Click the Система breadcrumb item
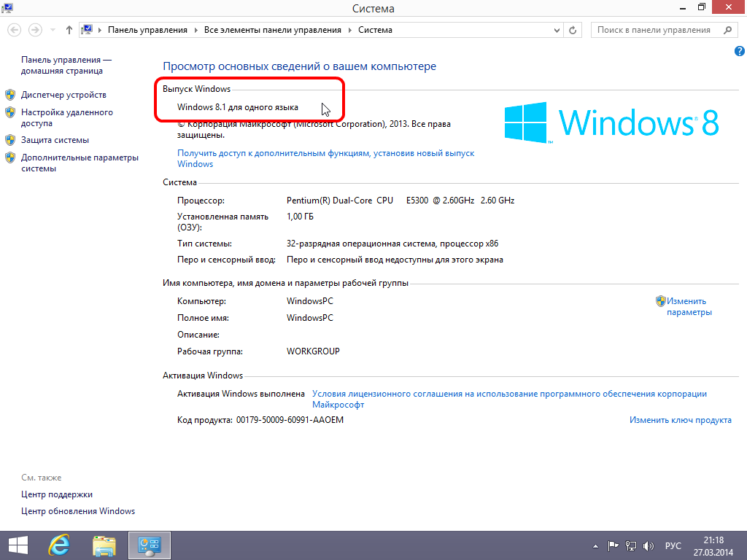Image resolution: width=747 pixels, height=560 pixels. pyautogui.click(x=375, y=30)
